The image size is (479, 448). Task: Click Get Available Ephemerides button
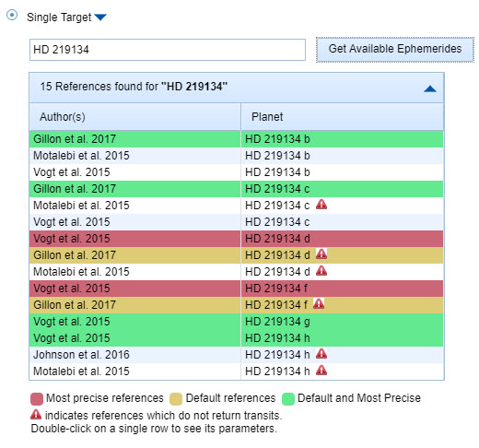pos(395,50)
